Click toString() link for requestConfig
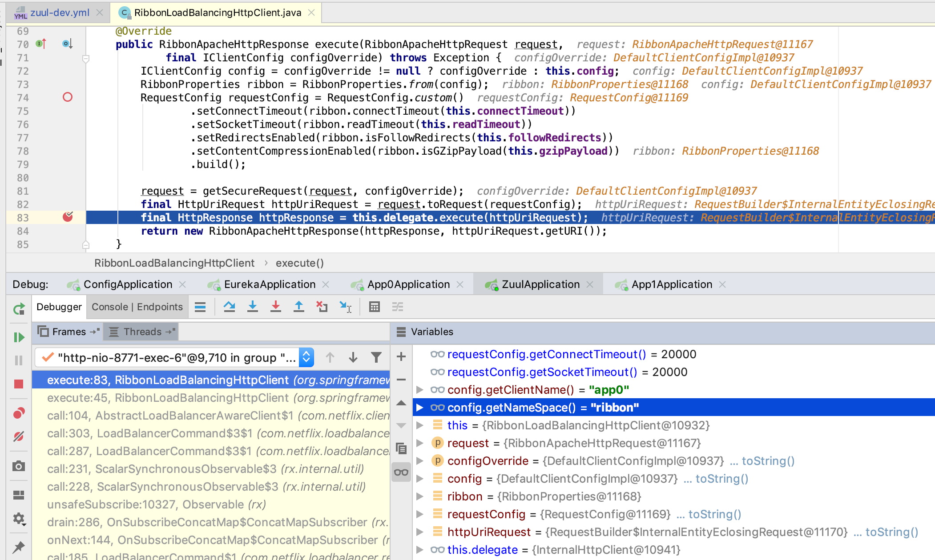Viewport: 935px width, 560px height. 715,514
